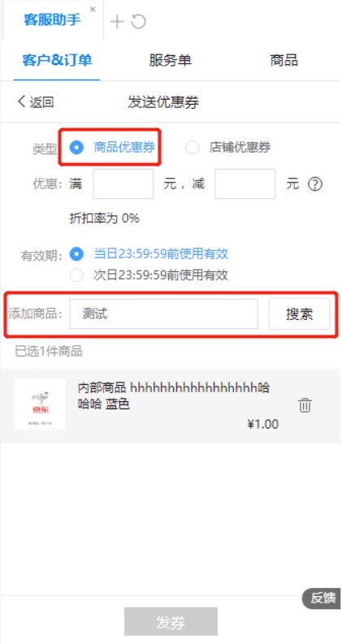The width and height of the screenshot is (342, 644).
Task: Click the 搜索 button
Action: pos(299,314)
